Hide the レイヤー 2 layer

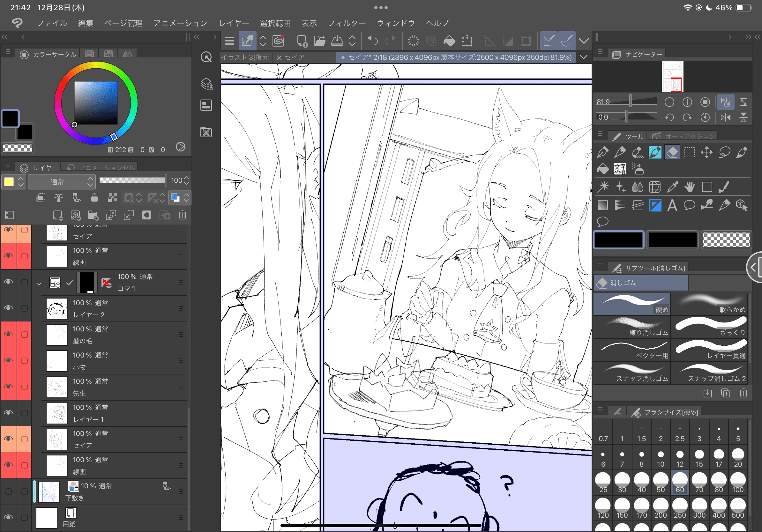point(9,308)
